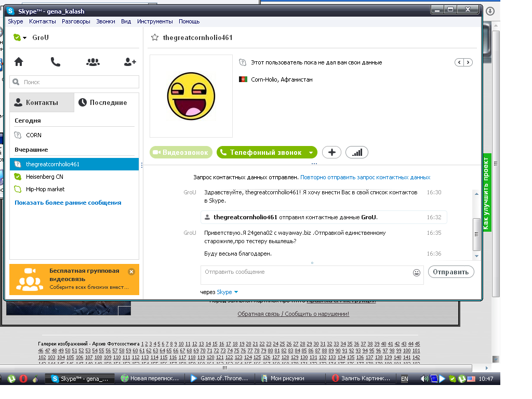The width and height of the screenshot is (532, 399).
Task: Open the Skype menu
Action: [x=16, y=21]
